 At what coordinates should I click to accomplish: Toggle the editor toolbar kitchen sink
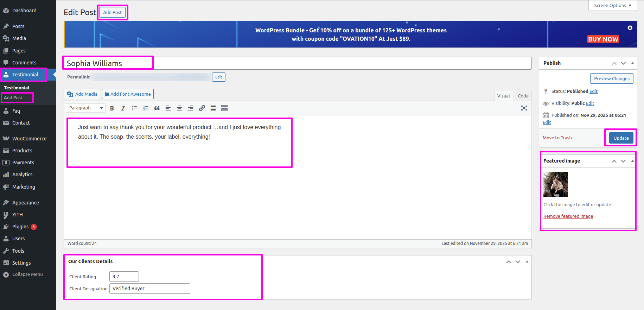tap(224, 108)
